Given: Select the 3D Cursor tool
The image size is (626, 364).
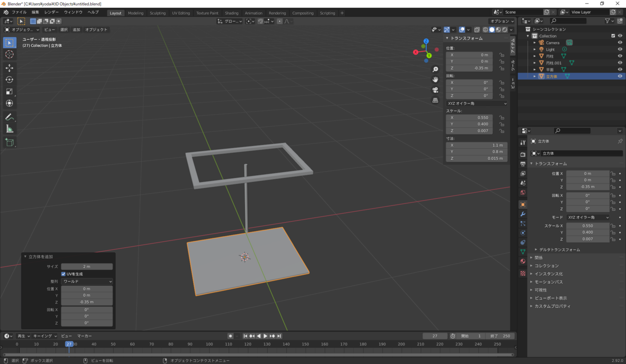Looking at the screenshot, I should tap(9, 54).
